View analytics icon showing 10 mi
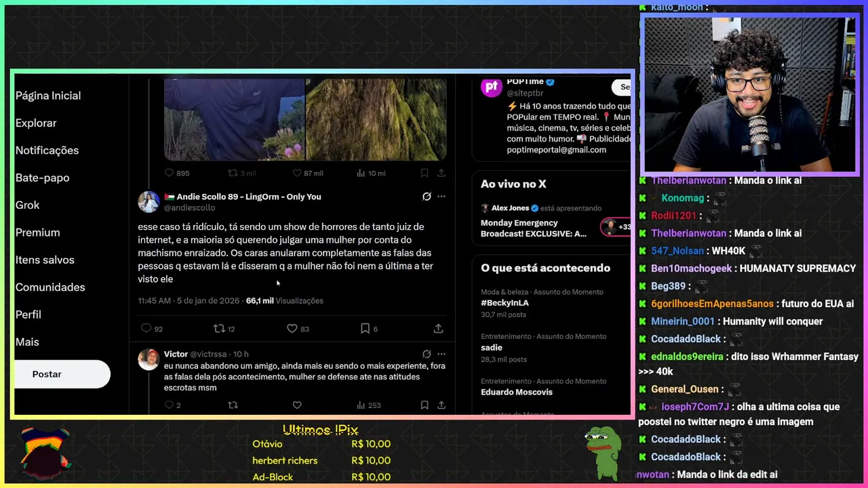 coord(361,173)
